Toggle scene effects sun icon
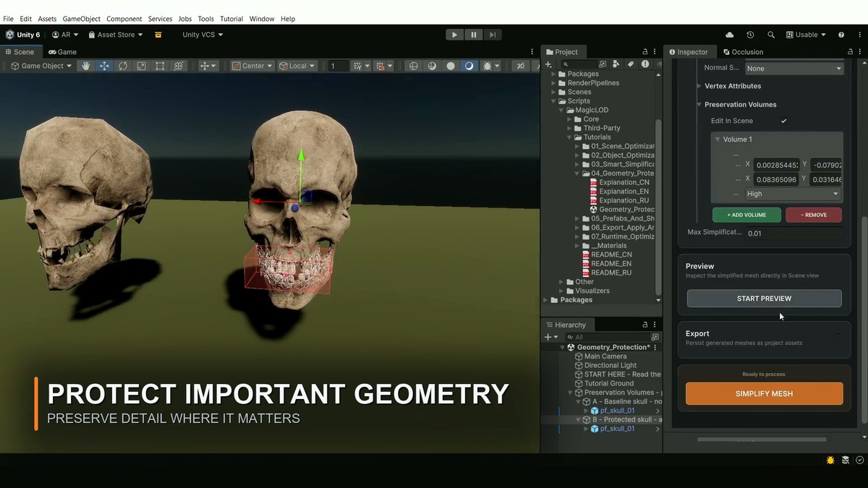The width and height of the screenshot is (868, 488). click(488, 66)
